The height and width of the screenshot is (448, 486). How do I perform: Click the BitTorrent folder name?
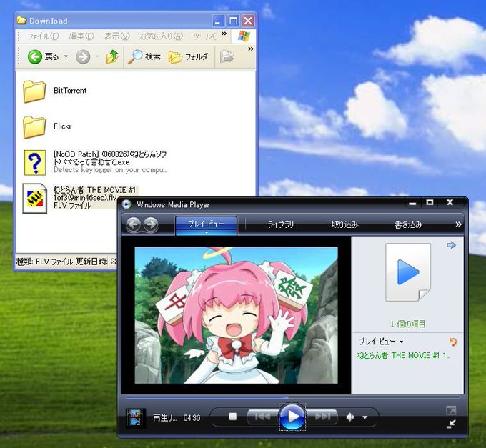(70, 91)
